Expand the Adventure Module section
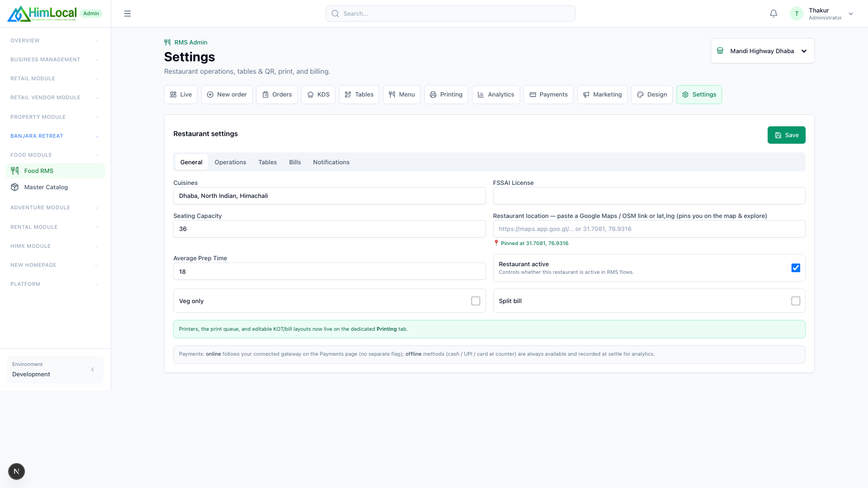 (x=55, y=208)
